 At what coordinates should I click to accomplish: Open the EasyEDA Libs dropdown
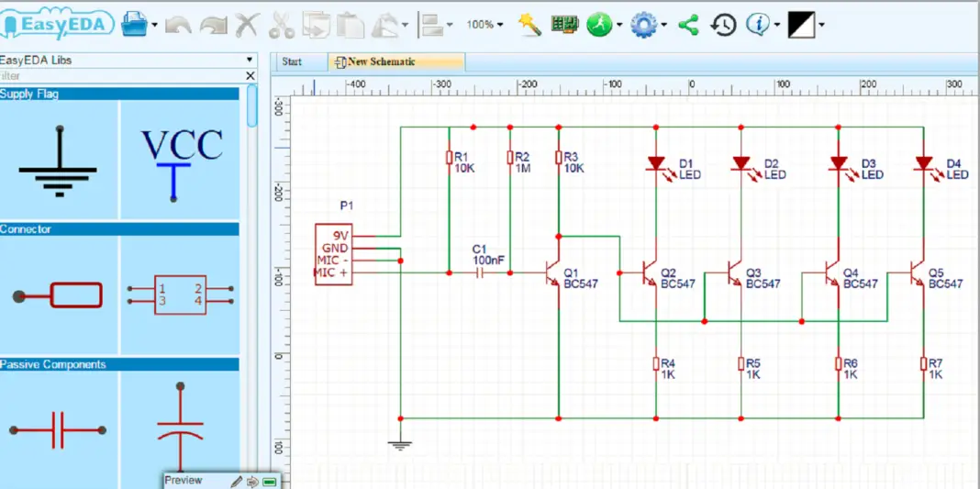point(128,60)
